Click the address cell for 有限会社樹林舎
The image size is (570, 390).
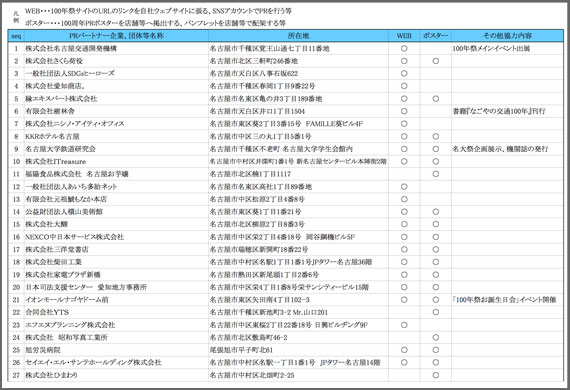point(298,111)
